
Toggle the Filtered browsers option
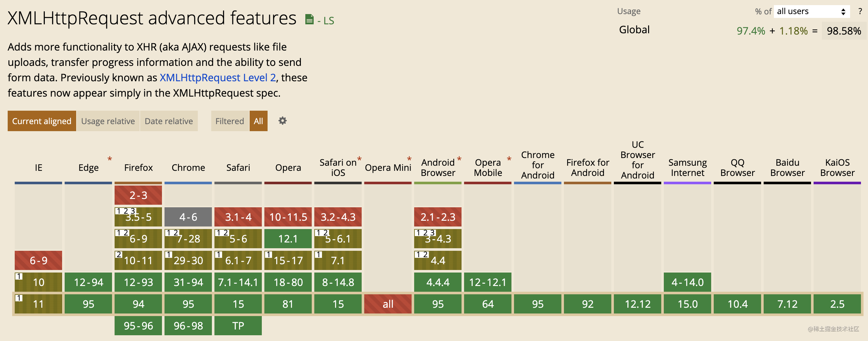(230, 121)
